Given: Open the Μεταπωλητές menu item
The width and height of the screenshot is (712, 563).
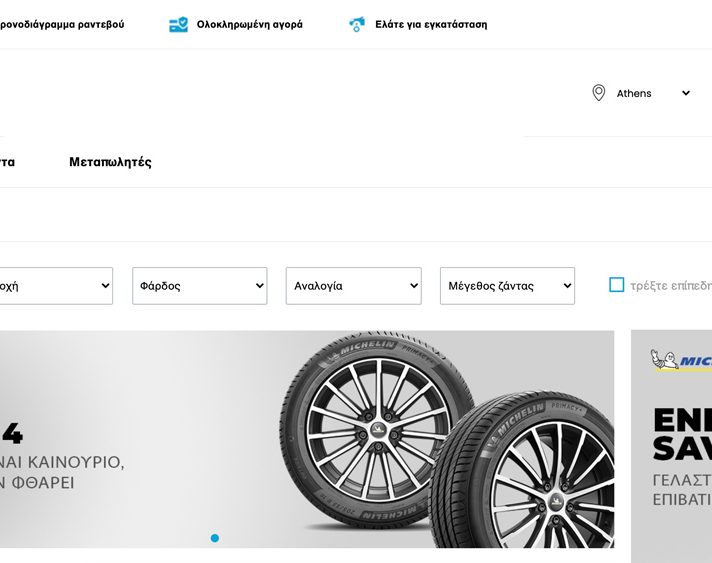Looking at the screenshot, I should [x=110, y=162].
